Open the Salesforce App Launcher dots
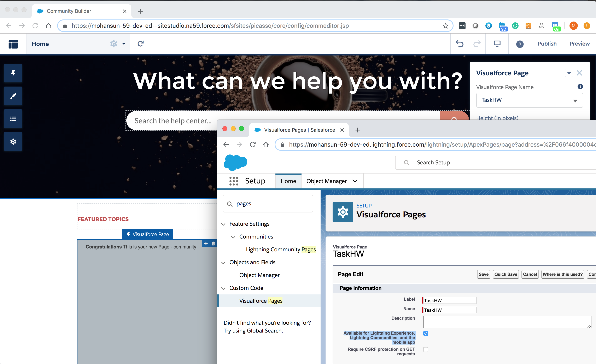The width and height of the screenshot is (596, 364). coord(234,181)
